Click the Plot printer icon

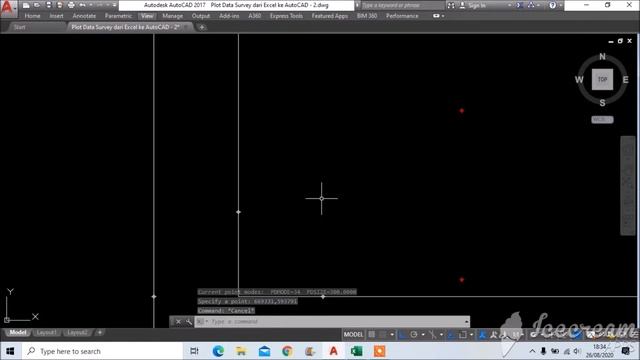[71, 5]
